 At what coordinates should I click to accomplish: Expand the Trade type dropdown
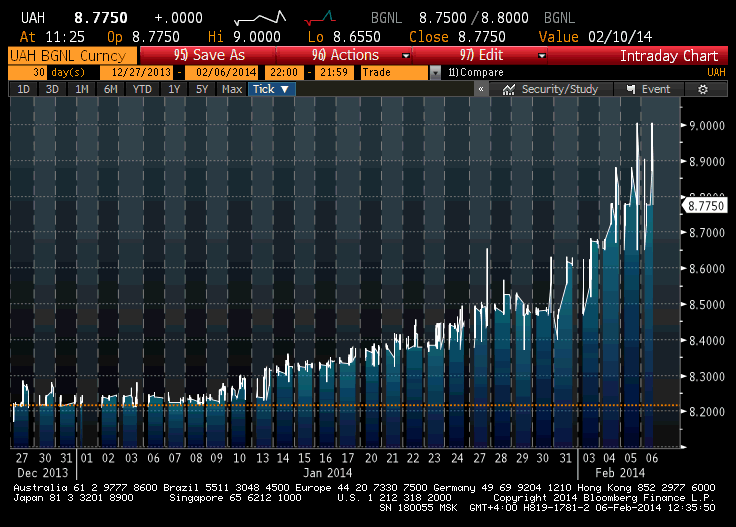[x=435, y=72]
